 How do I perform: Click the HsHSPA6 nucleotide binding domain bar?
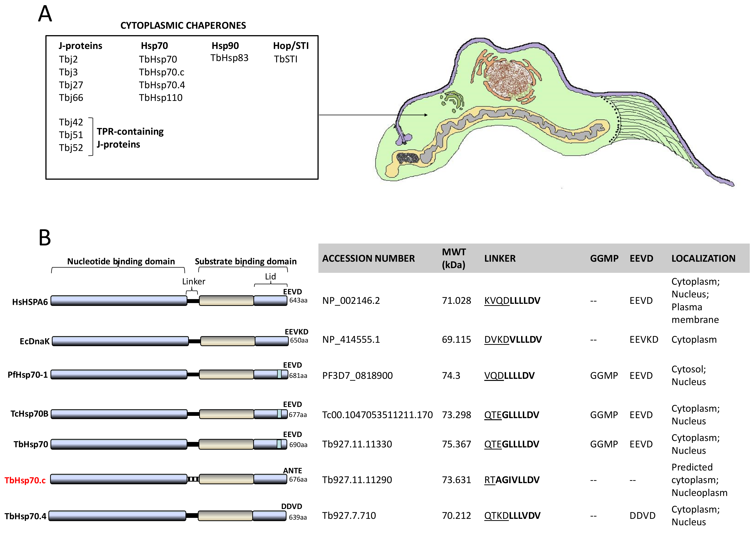(x=119, y=301)
